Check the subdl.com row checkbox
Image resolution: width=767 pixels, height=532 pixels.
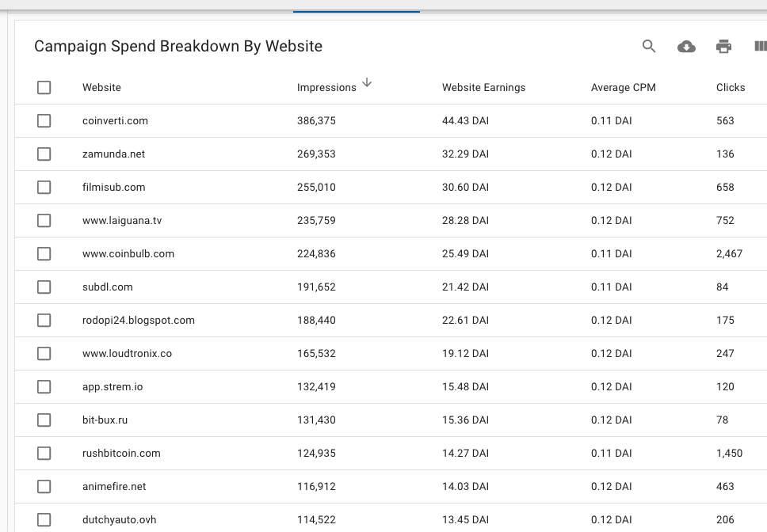coord(44,287)
